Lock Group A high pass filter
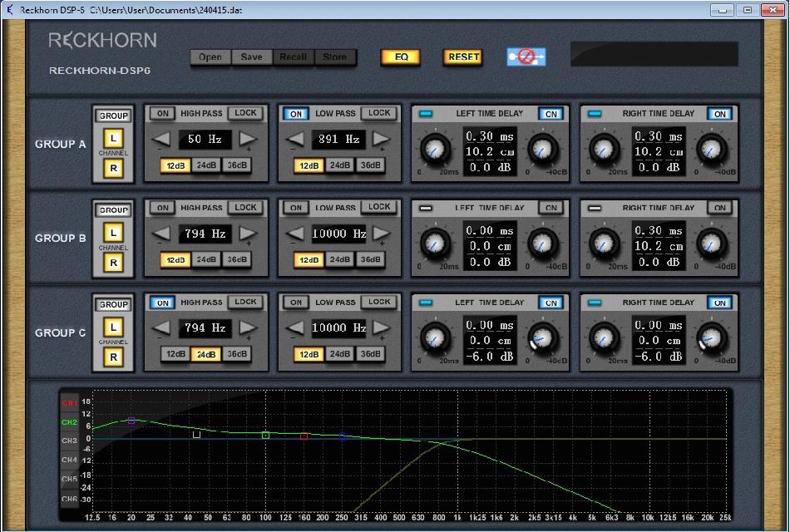Viewport: 790px width, 532px height. tap(245, 113)
